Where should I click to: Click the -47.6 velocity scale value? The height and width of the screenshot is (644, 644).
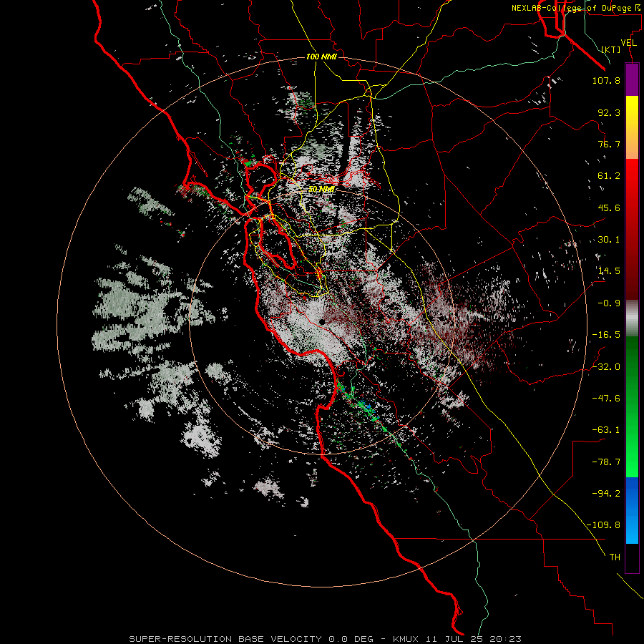point(606,399)
